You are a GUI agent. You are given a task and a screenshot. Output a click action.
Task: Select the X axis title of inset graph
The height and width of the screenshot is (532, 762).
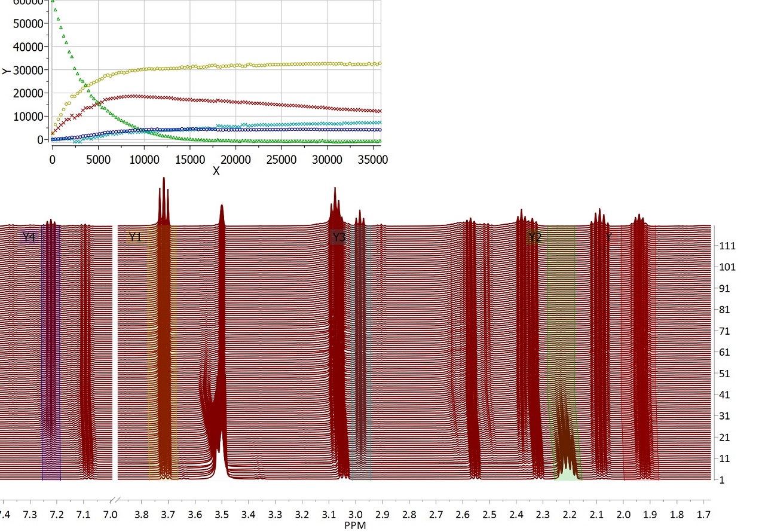coord(216,171)
